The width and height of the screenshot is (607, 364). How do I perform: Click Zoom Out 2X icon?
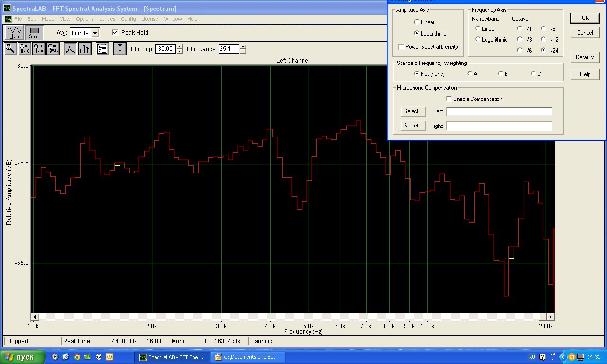click(x=39, y=49)
